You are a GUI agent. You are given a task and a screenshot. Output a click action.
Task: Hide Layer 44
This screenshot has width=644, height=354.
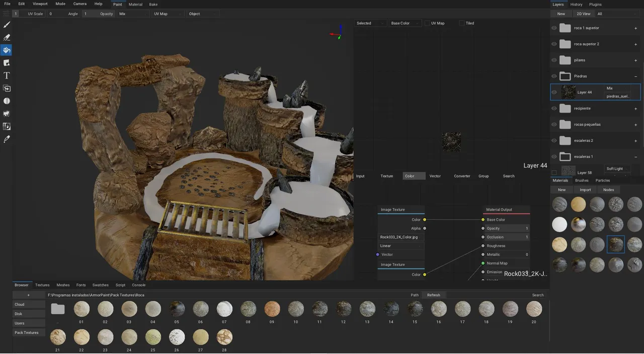(x=554, y=93)
